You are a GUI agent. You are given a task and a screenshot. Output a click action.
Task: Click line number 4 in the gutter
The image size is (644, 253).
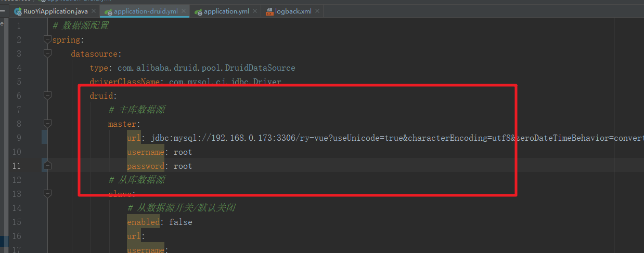pos(19,68)
